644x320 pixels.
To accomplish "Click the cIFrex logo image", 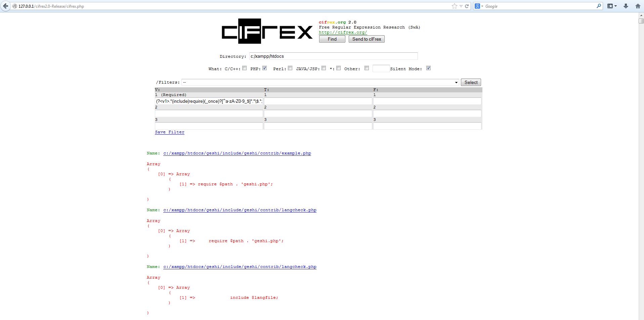I will coord(267,31).
